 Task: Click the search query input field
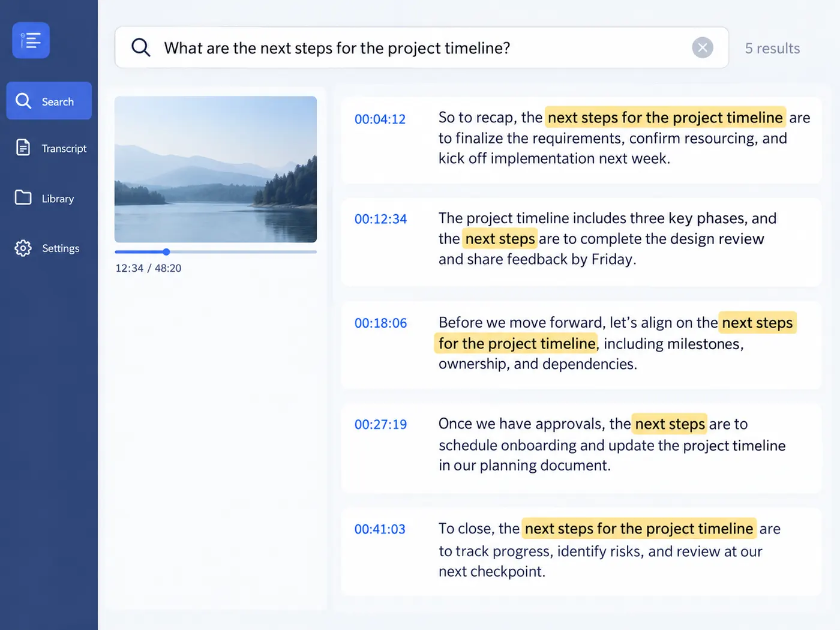[422, 47]
